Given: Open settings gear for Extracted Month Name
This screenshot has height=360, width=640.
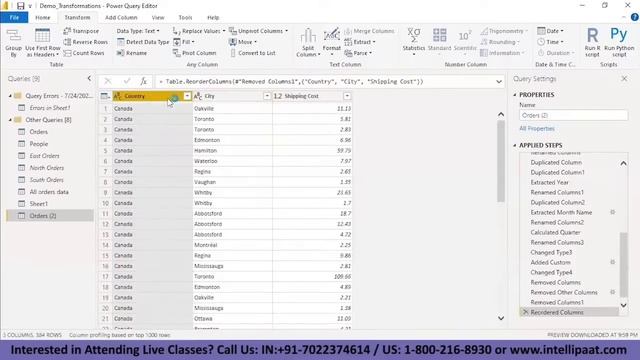Looking at the screenshot, I should click(613, 212).
